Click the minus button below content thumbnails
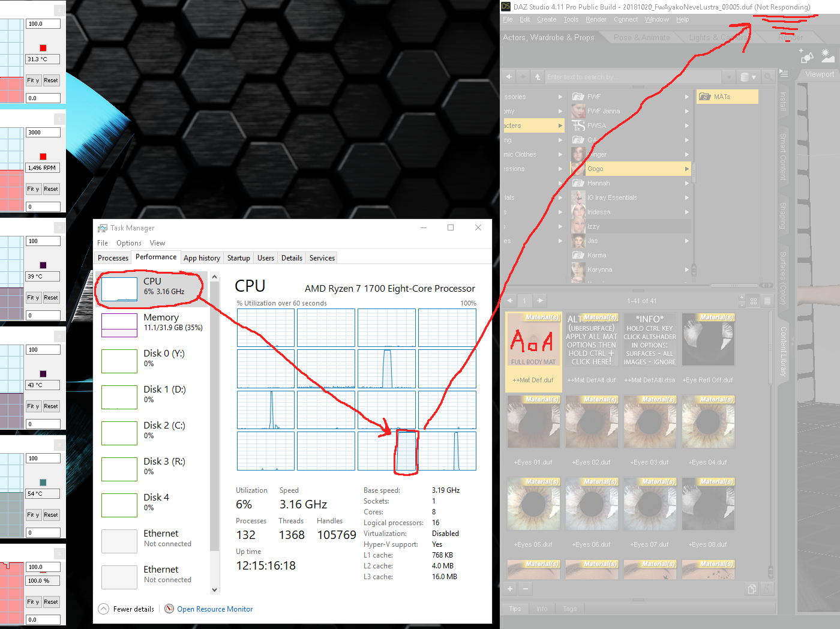 pos(525,589)
